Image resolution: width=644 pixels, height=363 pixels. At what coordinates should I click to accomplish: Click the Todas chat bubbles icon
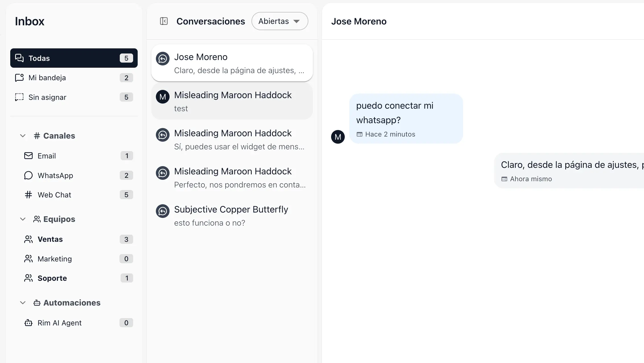coord(19,58)
